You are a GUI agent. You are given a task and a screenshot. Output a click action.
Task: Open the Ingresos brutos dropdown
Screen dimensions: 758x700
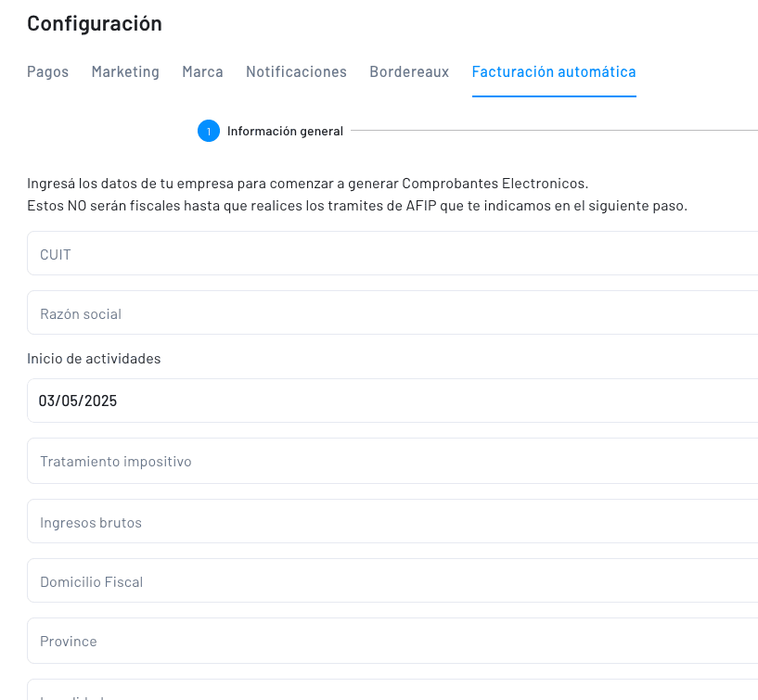[390, 521]
